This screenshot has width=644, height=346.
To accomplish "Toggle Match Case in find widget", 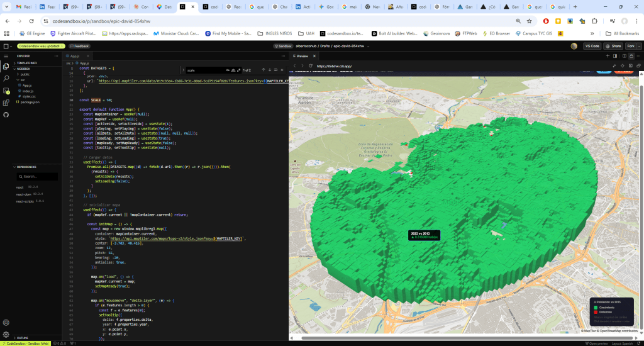I will pyautogui.click(x=226, y=70).
